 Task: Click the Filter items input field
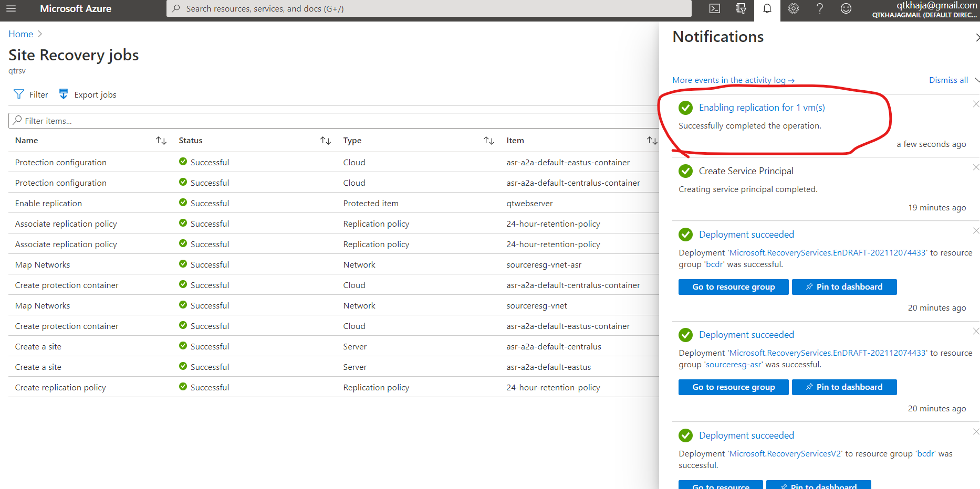tap(334, 121)
